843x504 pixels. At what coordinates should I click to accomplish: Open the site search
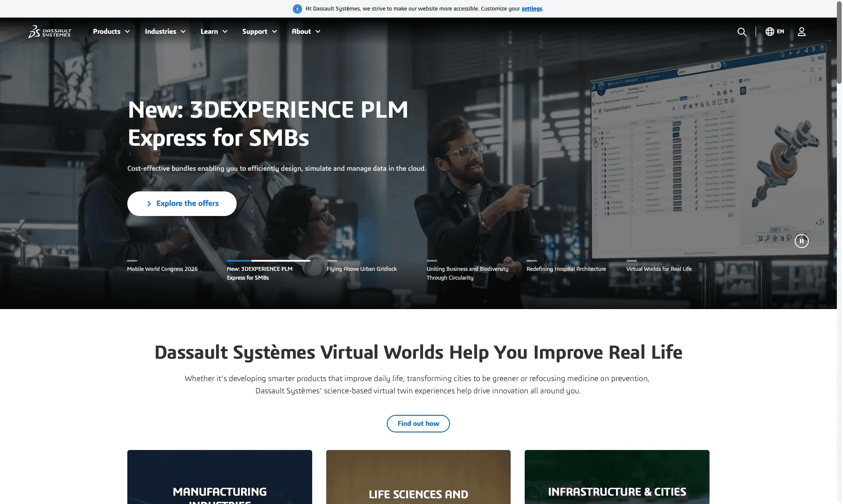742,32
